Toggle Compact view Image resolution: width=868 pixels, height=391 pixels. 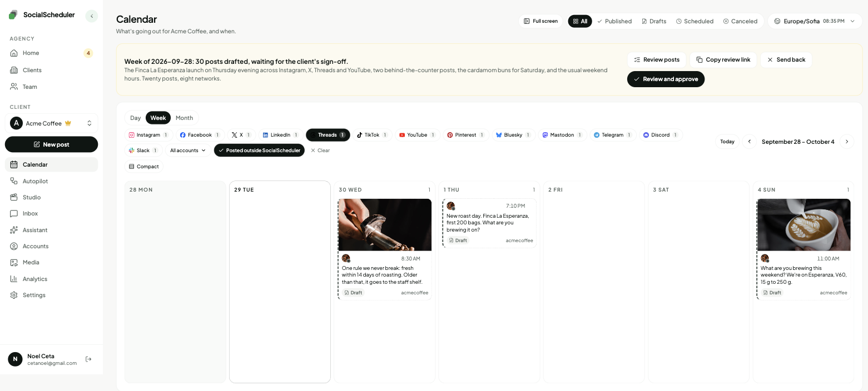tap(144, 167)
